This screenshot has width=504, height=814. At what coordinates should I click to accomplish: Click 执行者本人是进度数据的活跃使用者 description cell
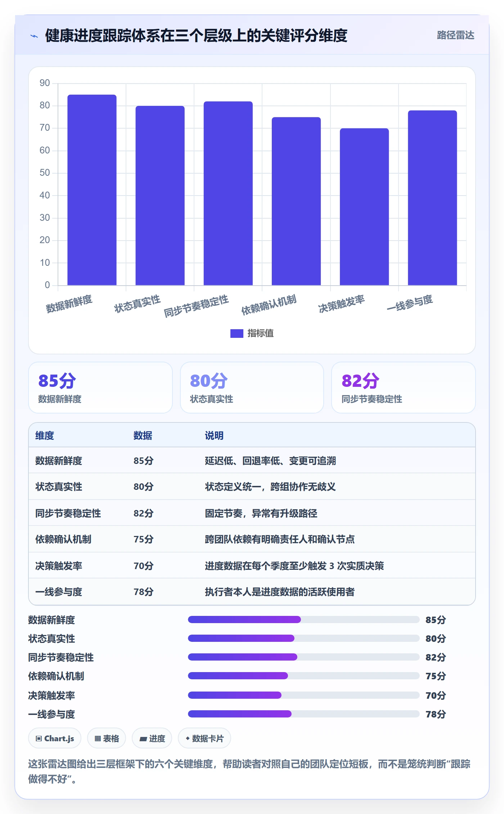(280, 592)
